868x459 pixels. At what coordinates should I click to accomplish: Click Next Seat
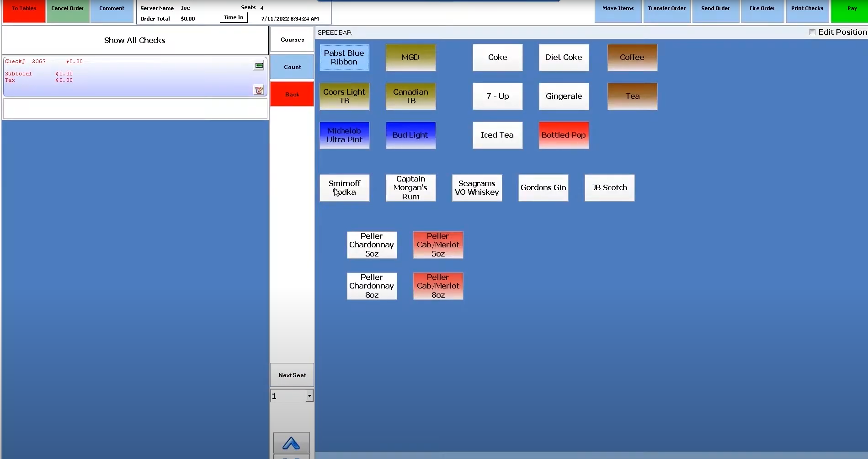(292, 375)
